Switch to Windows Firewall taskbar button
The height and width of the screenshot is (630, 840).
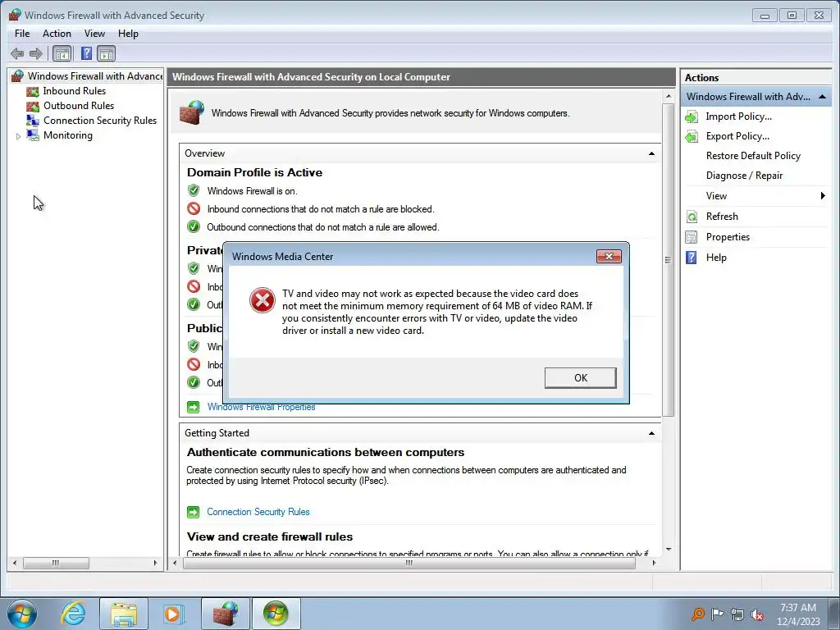tap(225, 614)
